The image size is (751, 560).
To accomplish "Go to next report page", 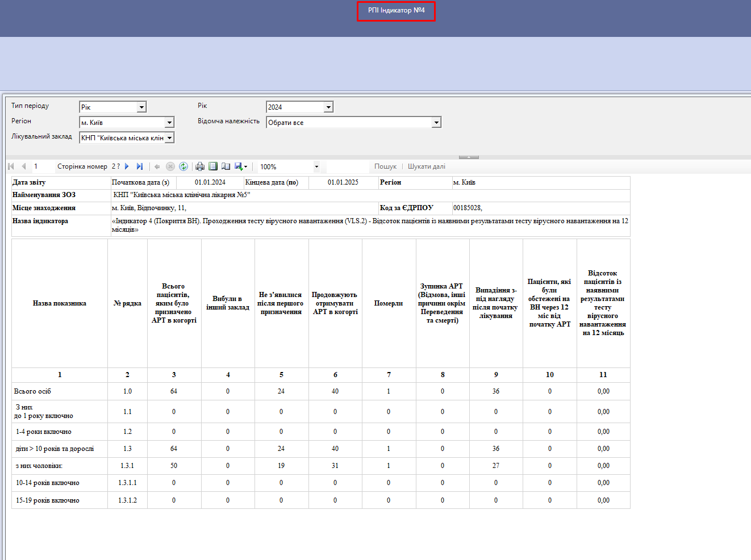I will (x=127, y=166).
